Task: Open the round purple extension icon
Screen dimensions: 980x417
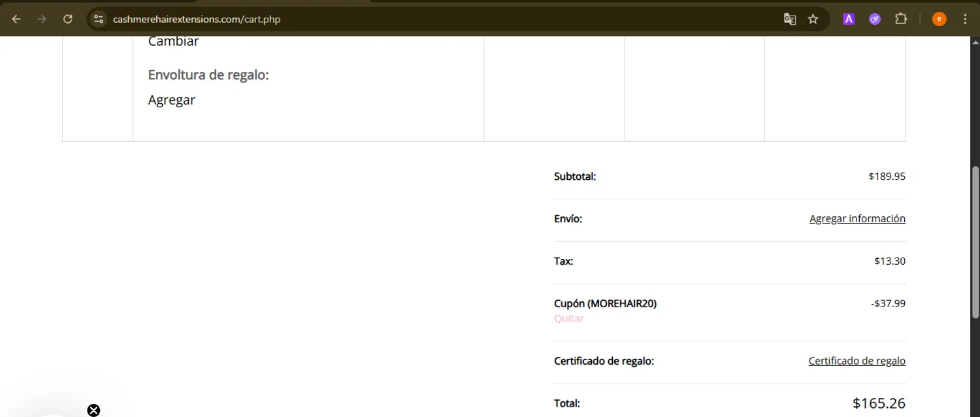Action: pos(875,19)
